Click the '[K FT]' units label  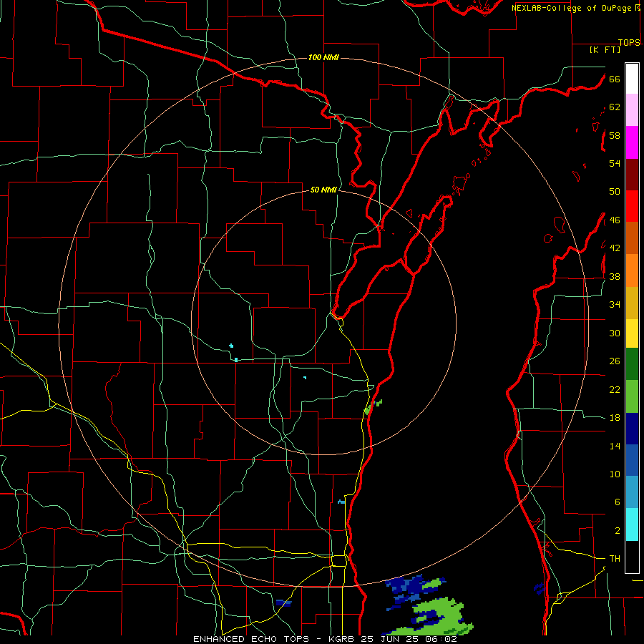[605, 50]
